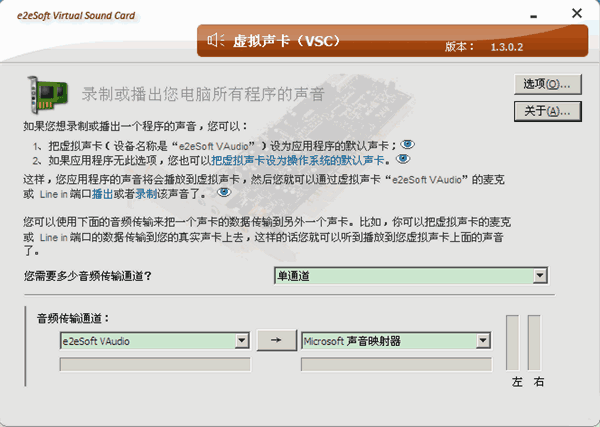This screenshot has width=600, height=427.
Task: Click the 音频传输通道： label
Action: point(73,318)
